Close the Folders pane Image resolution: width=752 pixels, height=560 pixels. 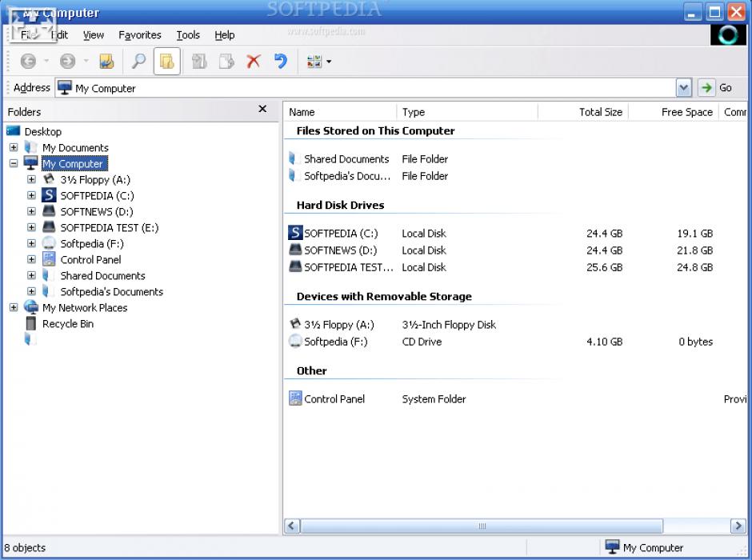coord(262,109)
